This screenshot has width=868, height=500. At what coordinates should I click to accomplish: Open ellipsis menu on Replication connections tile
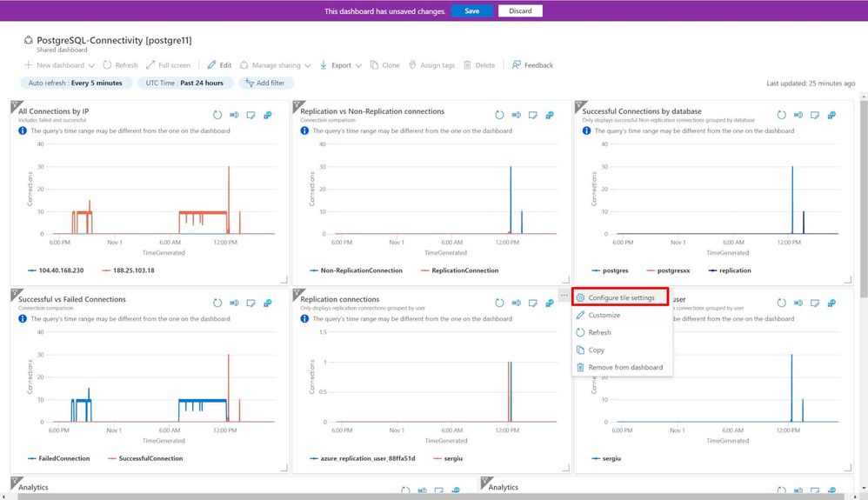point(564,295)
